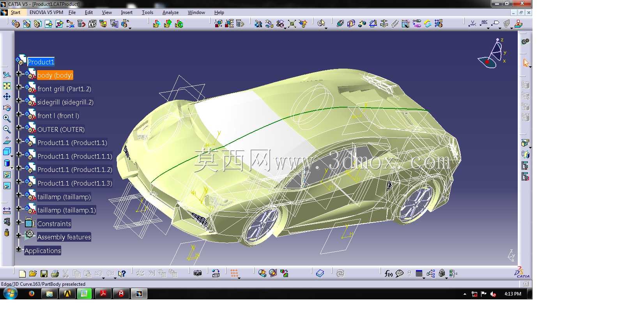This screenshot has height=322, width=644.
Task: Click the 3D compass in the viewport
Action: 492,54
